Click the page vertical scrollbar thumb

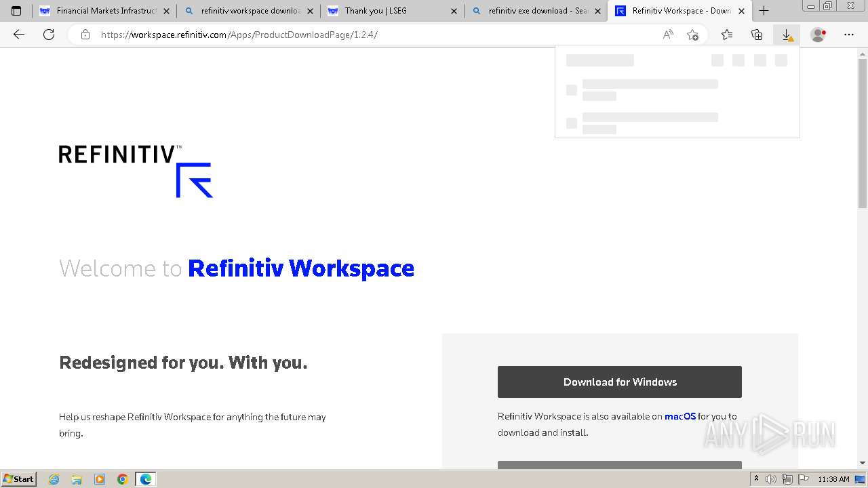[x=863, y=133]
